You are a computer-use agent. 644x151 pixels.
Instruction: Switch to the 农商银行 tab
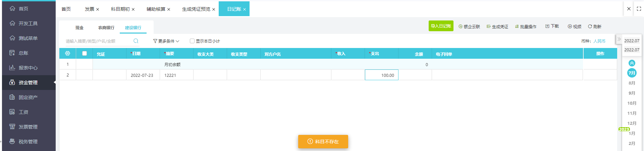(x=106, y=28)
